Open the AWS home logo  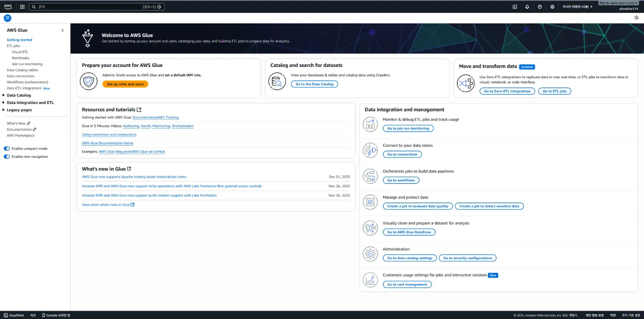(8, 7)
